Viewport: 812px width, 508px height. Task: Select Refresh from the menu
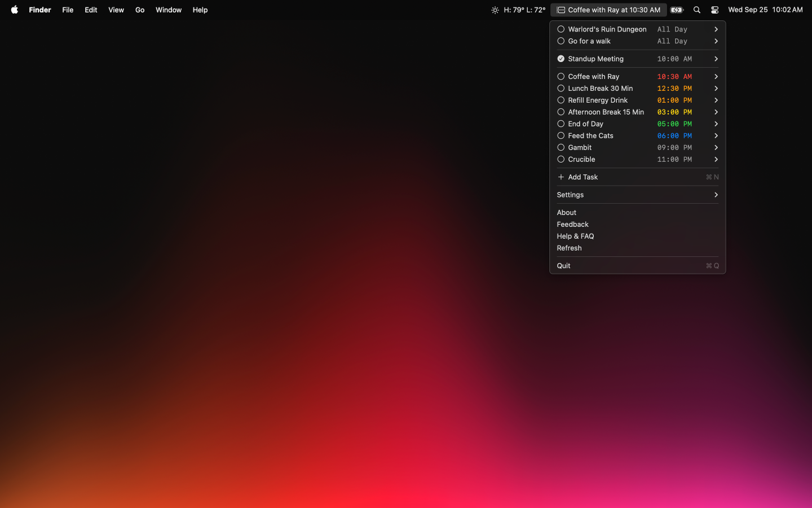(569, 248)
